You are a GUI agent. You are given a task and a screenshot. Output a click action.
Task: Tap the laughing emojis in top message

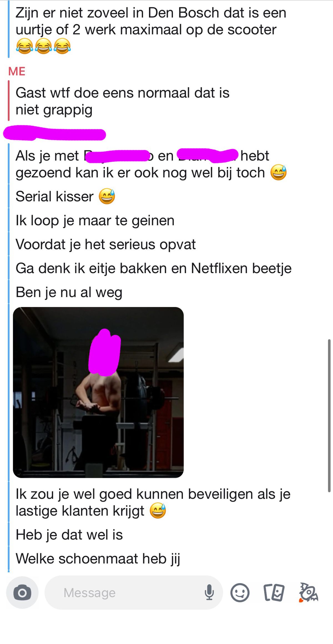[43, 46]
